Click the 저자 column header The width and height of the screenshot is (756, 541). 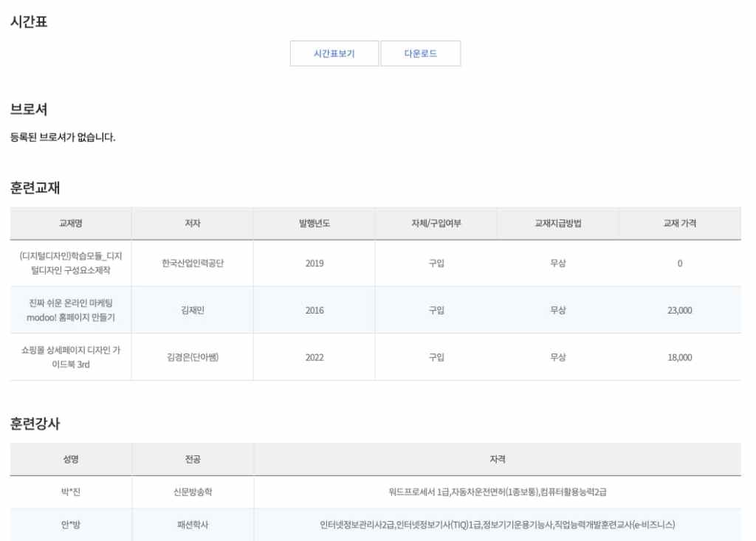[x=193, y=224]
